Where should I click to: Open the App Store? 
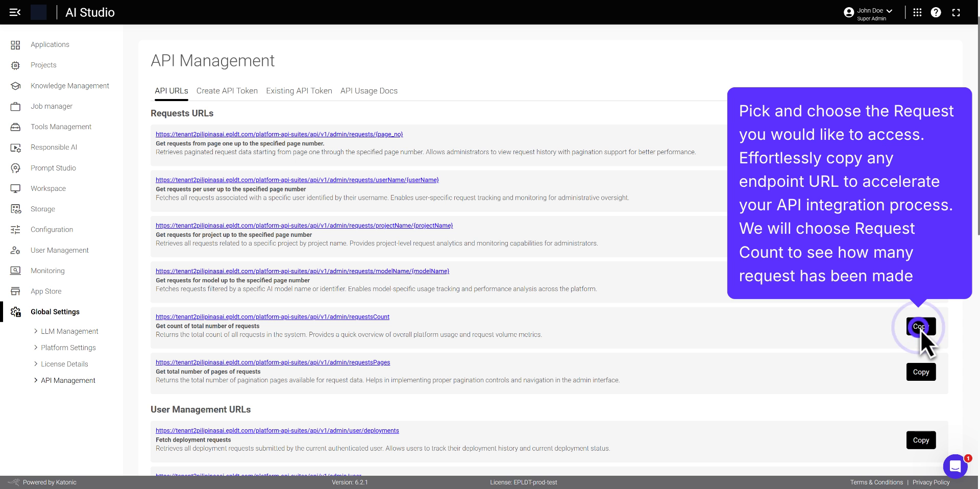click(45, 291)
